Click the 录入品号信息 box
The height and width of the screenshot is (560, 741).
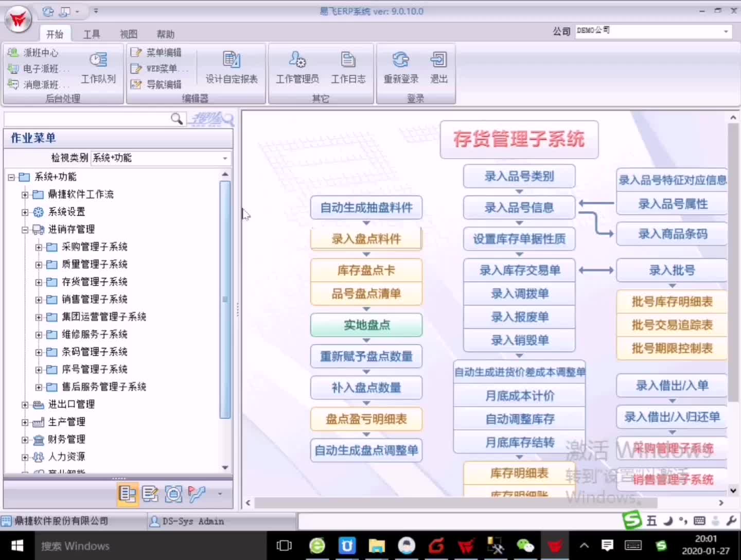tap(519, 207)
